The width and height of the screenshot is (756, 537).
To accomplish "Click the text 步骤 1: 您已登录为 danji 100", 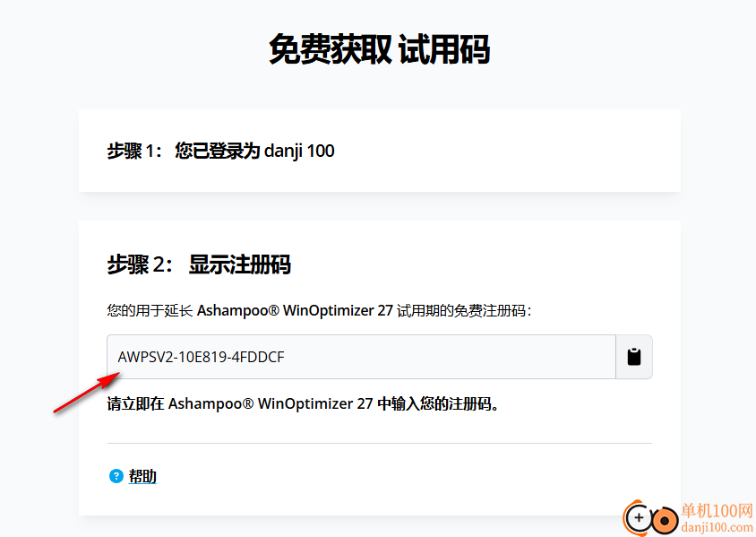I will (x=221, y=151).
